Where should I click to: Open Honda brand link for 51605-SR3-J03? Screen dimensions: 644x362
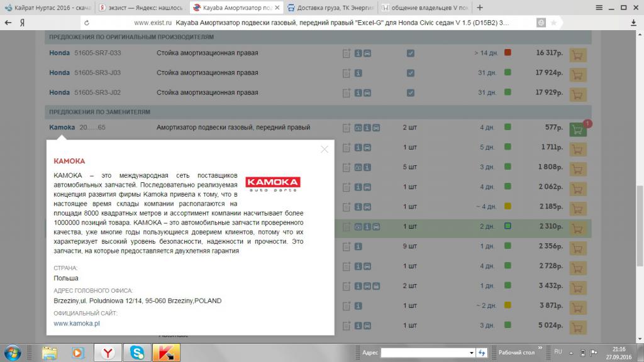tap(59, 73)
